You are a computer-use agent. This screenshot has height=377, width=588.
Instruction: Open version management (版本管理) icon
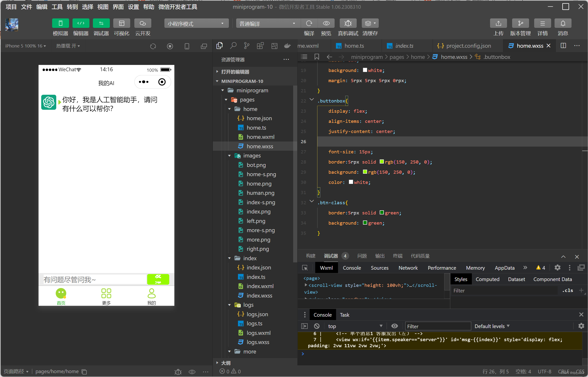point(520,24)
